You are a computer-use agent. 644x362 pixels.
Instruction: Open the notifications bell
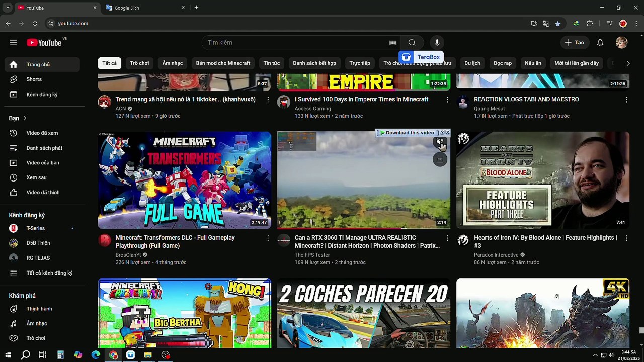[600, 43]
